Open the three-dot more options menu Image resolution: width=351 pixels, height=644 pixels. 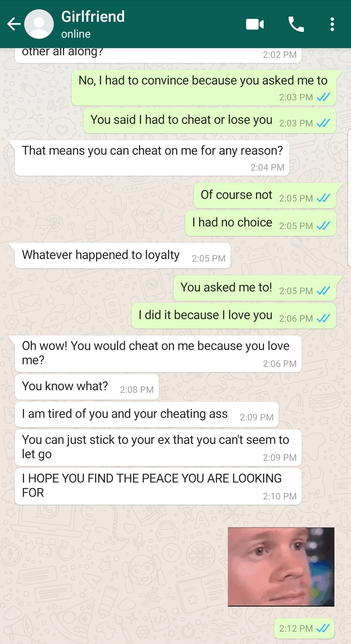point(332,24)
